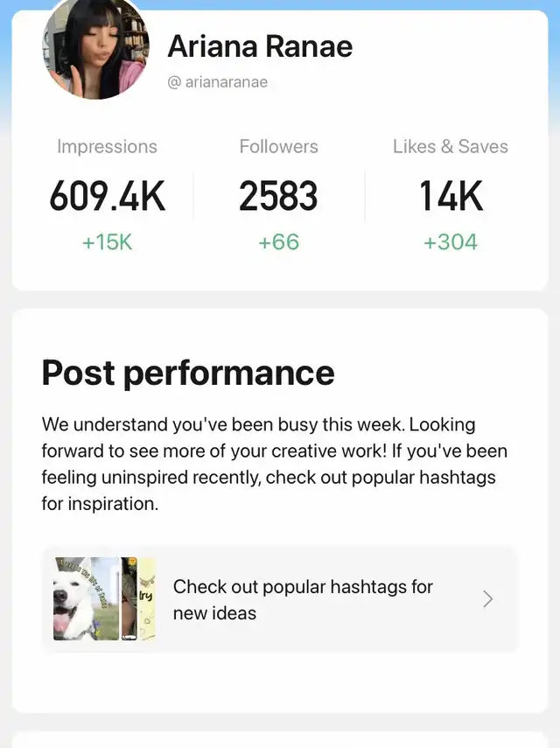The height and width of the screenshot is (748, 560).
Task: Click the post performance description paragraph
Action: click(x=275, y=464)
